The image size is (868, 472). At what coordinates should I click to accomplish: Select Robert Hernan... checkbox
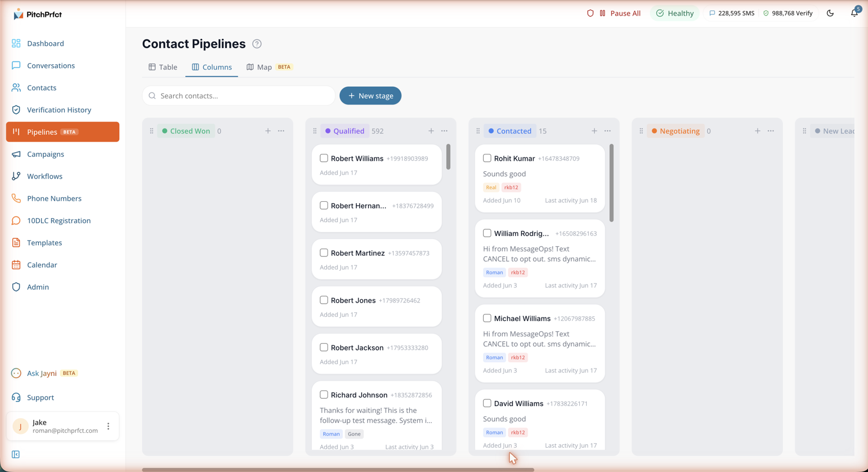click(x=324, y=205)
